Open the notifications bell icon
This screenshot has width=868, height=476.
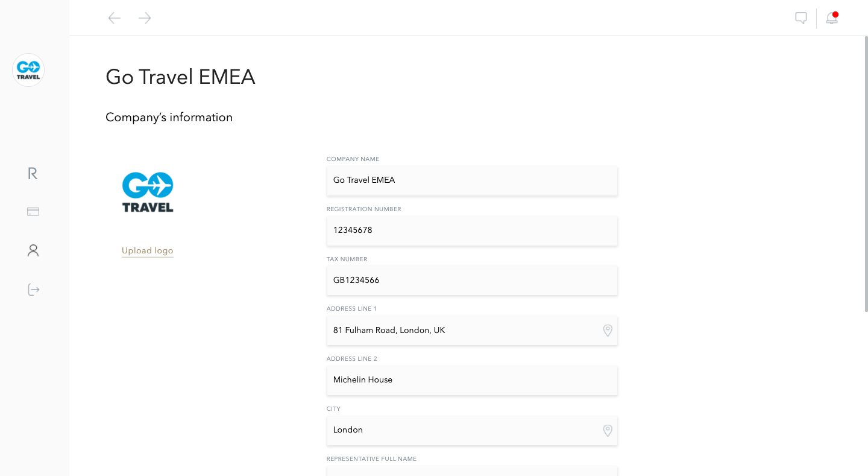(832, 18)
